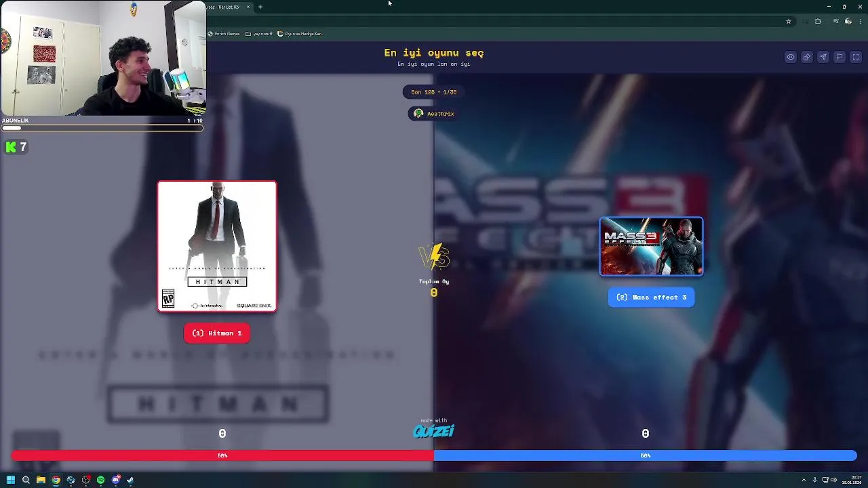Viewport: 868px width, 488px height.
Task: Close the Tier List Kit browser tab
Action: point(248,7)
